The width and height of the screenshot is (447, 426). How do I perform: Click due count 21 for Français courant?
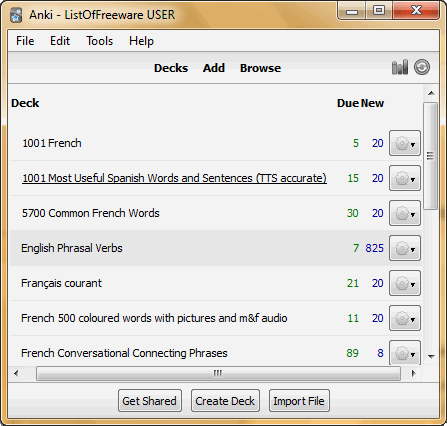click(x=353, y=283)
